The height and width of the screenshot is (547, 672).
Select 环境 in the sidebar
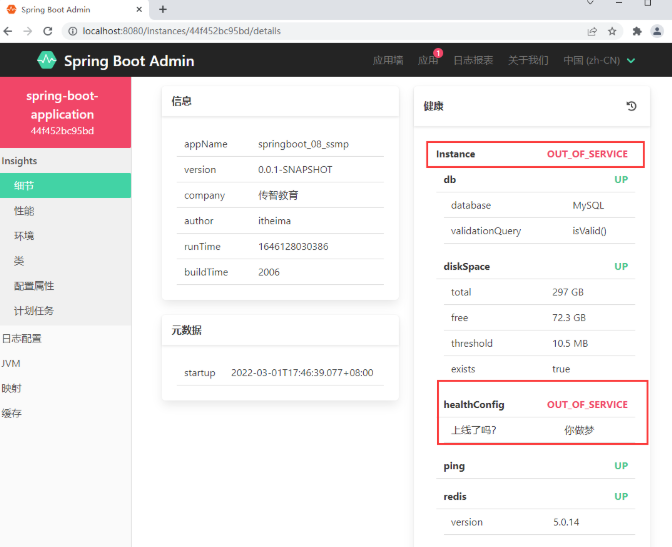click(66, 236)
